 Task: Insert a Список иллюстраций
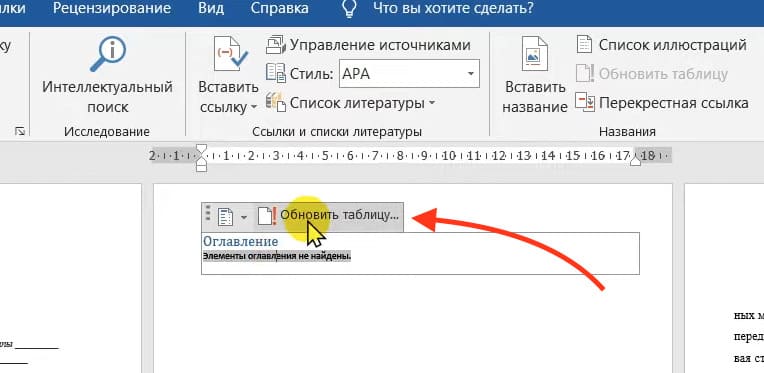[x=672, y=45]
